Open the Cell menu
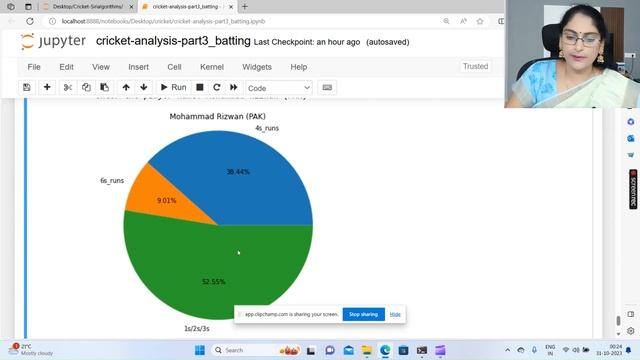Image resolution: width=640 pixels, height=360 pixels. click(x=174, y=67)
